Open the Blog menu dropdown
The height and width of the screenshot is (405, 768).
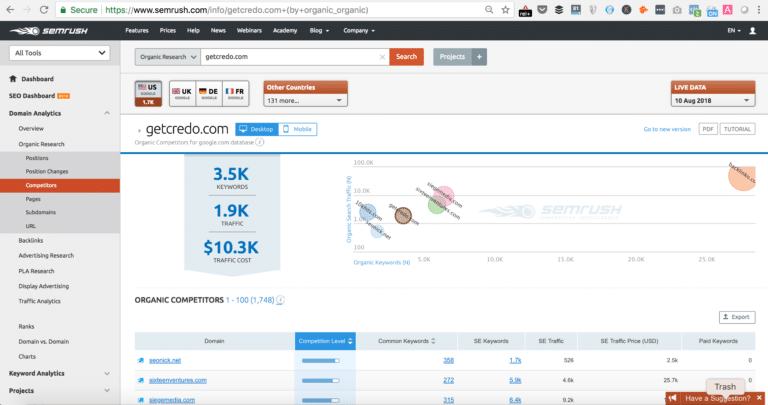319,30
